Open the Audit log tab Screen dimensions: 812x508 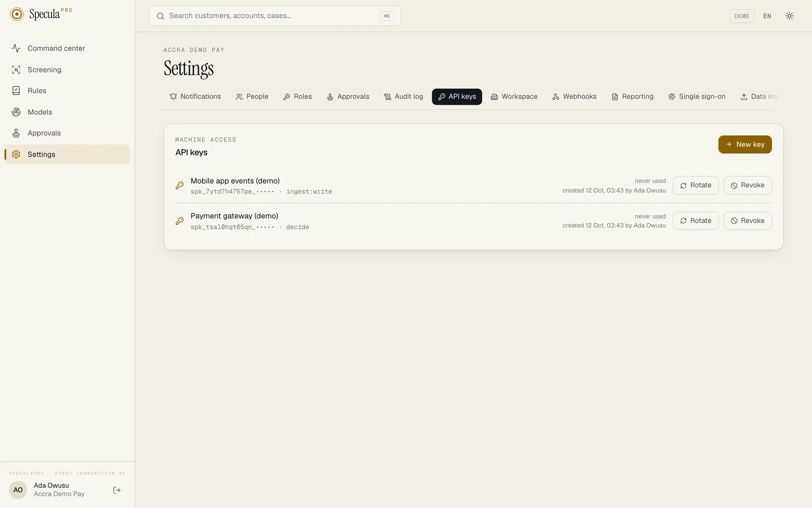(x=404, y=97)
